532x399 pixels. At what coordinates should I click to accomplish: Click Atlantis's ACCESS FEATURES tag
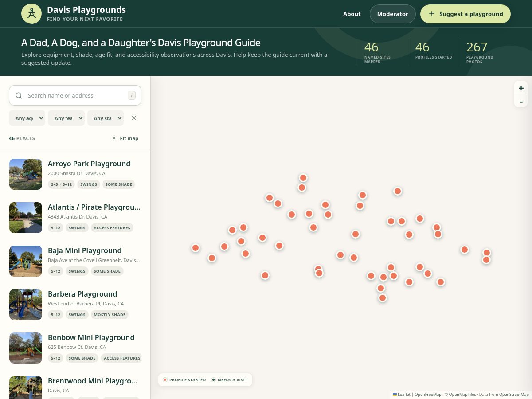pos(112,228)
